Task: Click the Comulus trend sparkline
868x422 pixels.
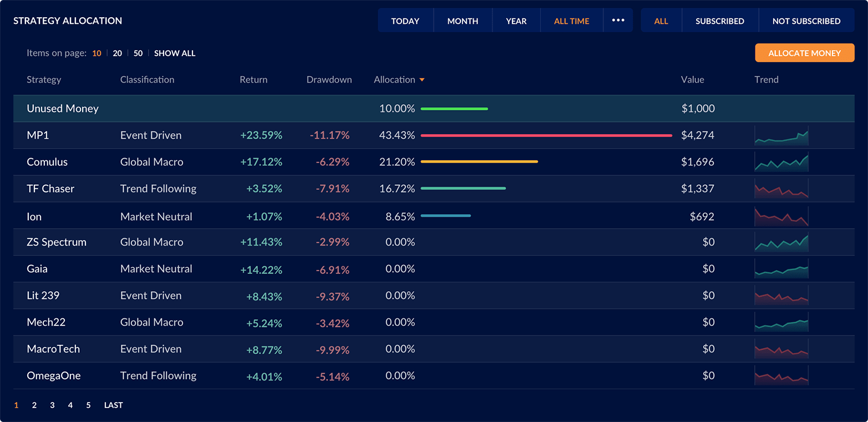Action: tap(781, 162)
